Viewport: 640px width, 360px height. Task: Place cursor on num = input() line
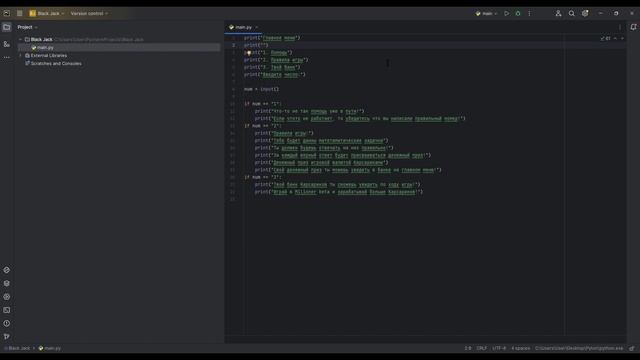[x=261, y=89]
